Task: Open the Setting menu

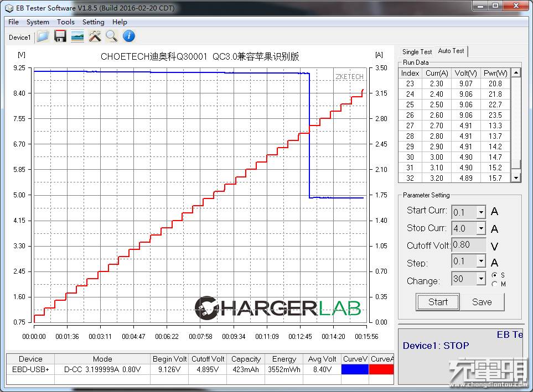Action: (93, 22)
